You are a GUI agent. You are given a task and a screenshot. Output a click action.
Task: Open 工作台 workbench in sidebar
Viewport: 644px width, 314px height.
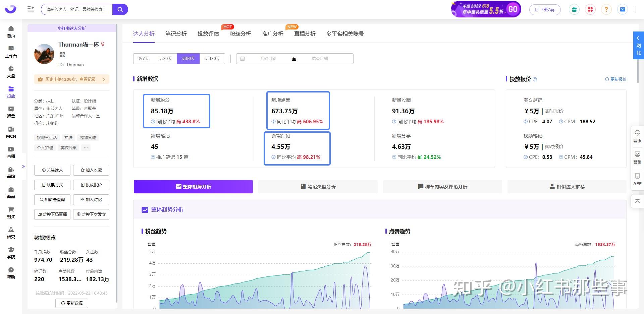tap(11, 52)
